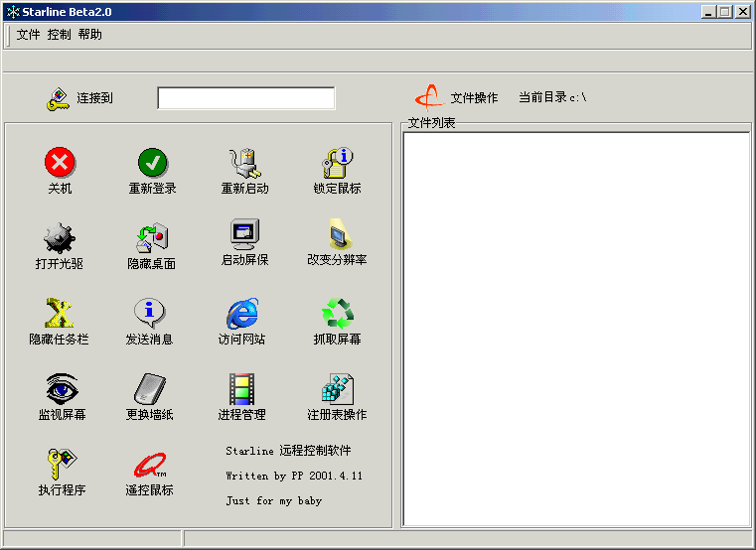Viewport: 756px width, 550px height.
Task: Select the 重新启动 restart icon
Action: coord(244,162)
